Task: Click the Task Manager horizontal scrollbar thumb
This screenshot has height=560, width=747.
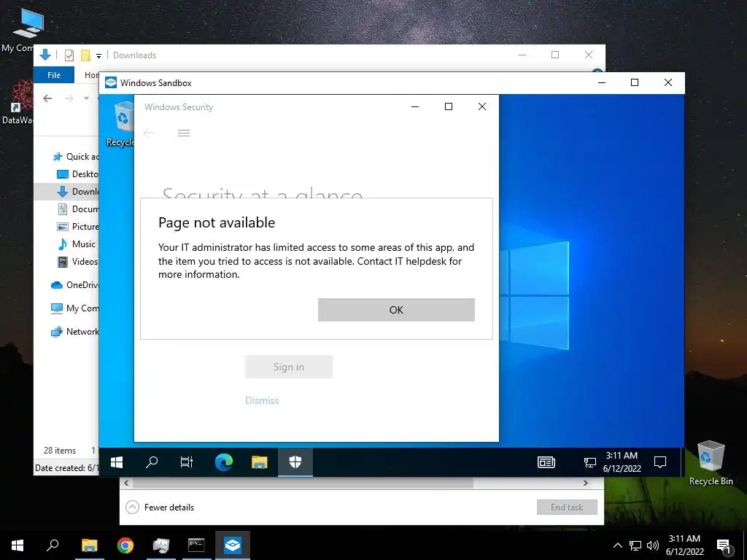Action: click(303, 483)
